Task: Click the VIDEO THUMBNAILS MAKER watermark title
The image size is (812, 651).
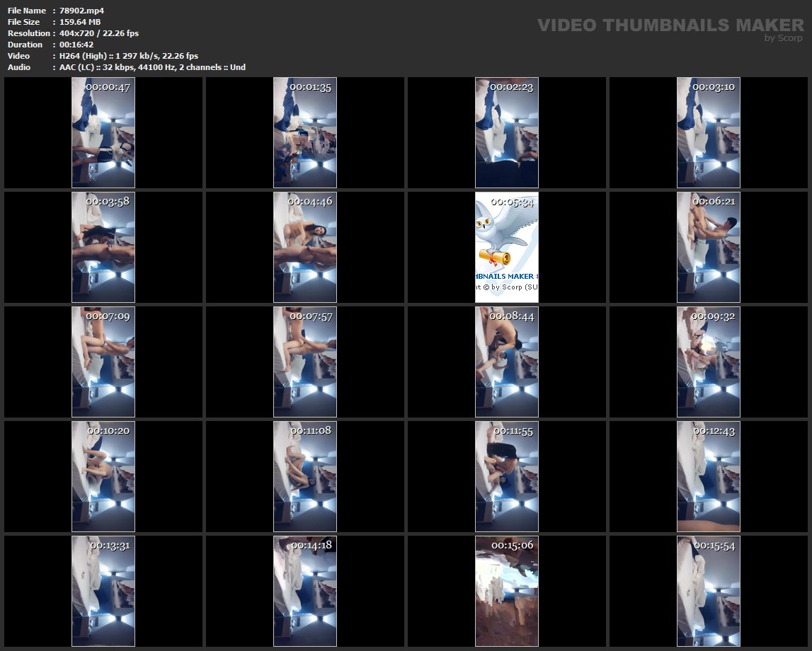Action: [x=670, y=25]
